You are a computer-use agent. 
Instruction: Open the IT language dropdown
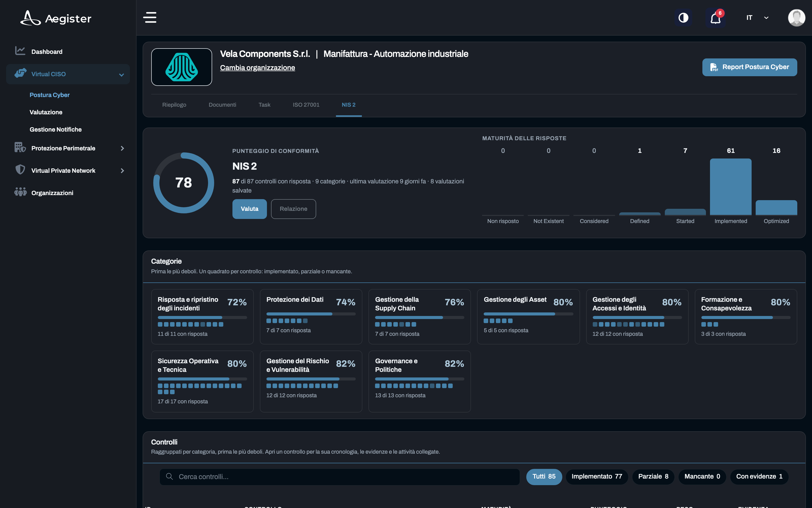[x=757, y=18]
